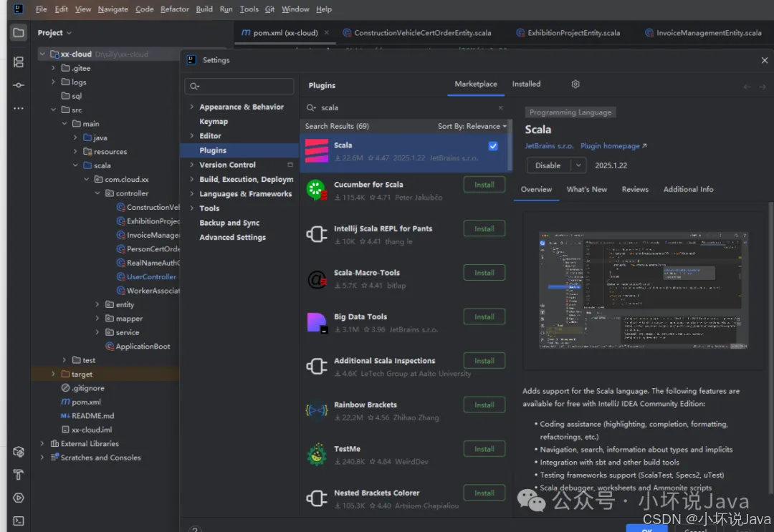Click the Big Data Tools plugin icon

[x=317, y=323]
